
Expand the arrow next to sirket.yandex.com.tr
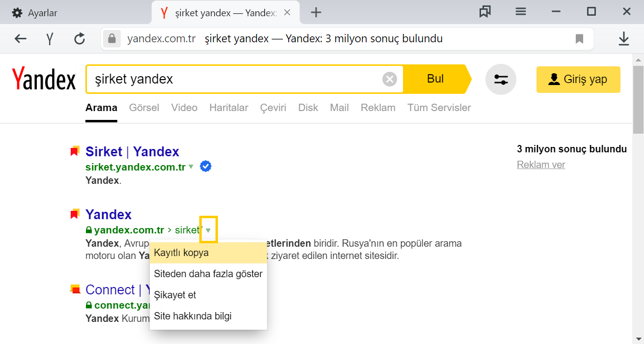tap(191, 167)
